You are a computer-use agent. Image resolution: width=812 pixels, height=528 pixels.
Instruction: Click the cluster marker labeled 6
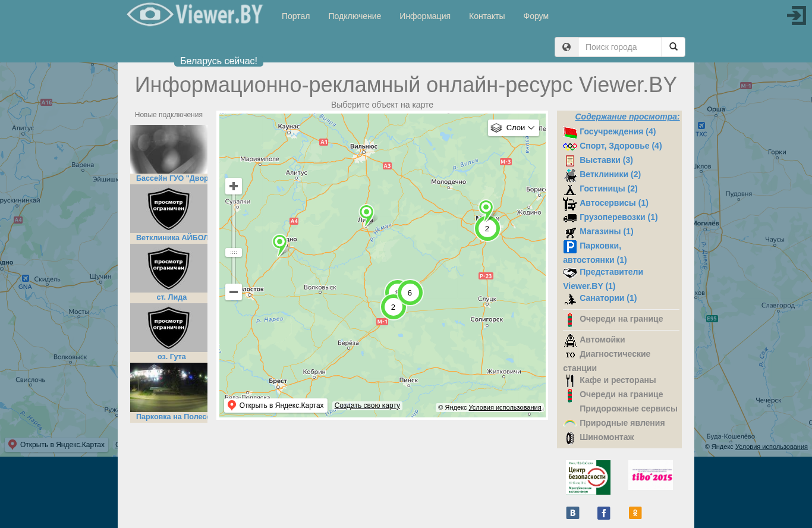coord(410,293)
